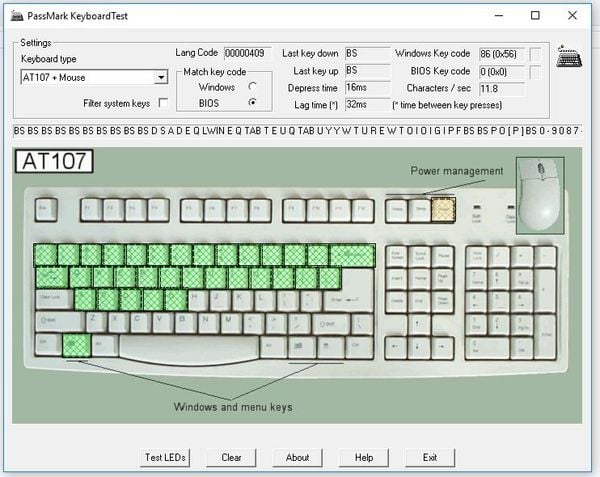Click the Delete key in navigation cluster
600x477 pixels.
(x=396, y=301)
